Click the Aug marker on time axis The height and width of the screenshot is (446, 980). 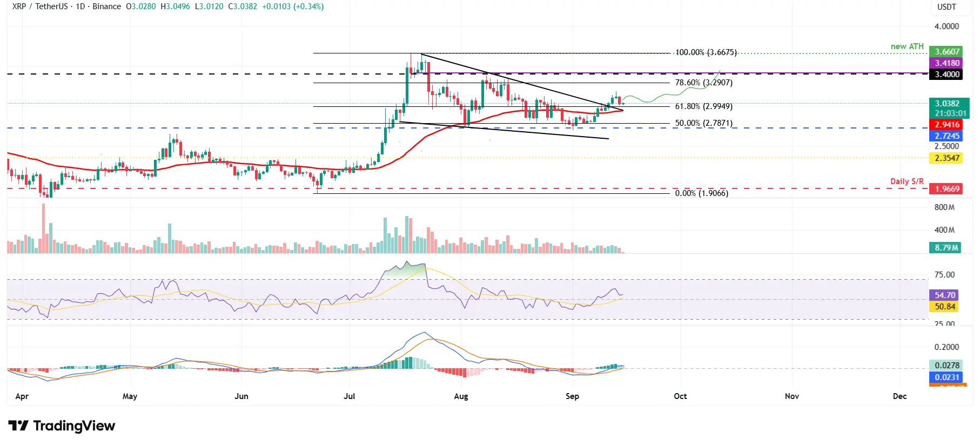click(461, 396)
